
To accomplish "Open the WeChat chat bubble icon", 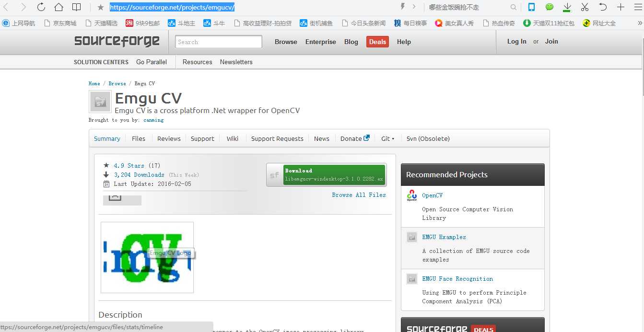I will 550,7.
